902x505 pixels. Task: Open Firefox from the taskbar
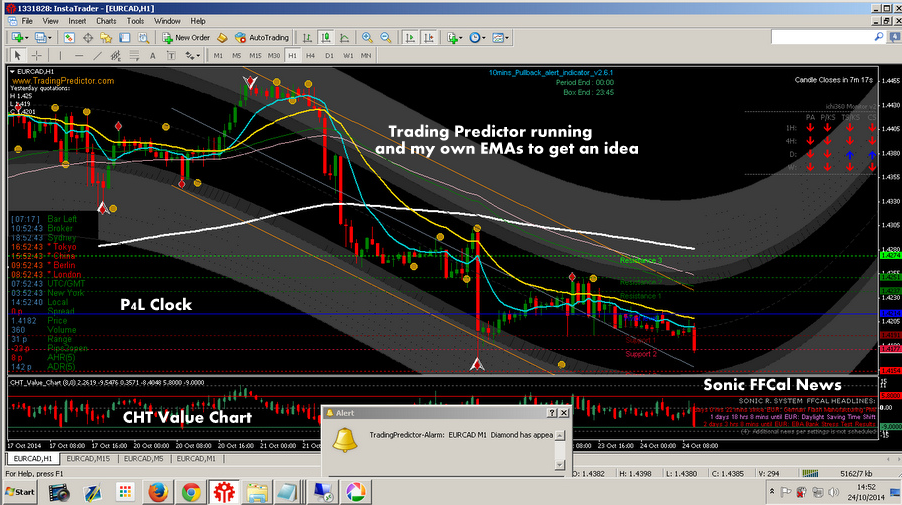158,492
